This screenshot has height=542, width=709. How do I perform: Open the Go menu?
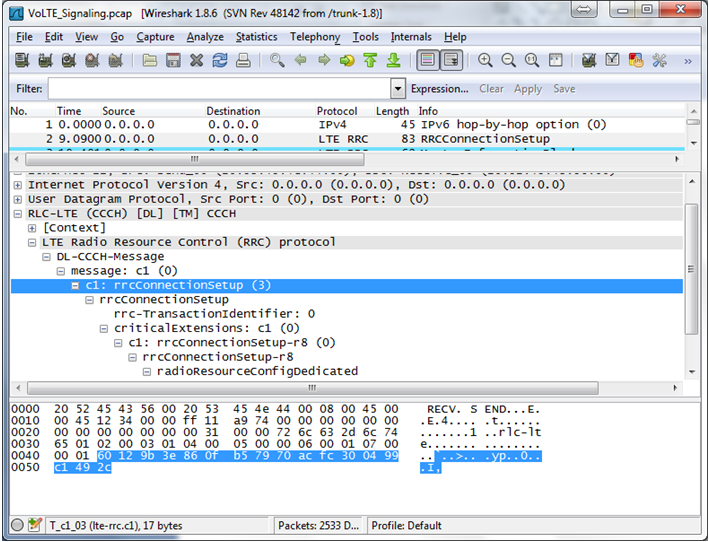[x=117, y=37]
